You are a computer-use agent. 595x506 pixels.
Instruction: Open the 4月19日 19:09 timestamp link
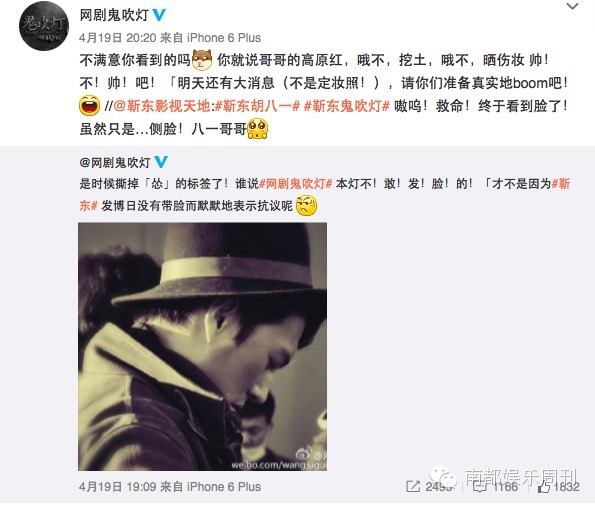[x=118, y=487]
